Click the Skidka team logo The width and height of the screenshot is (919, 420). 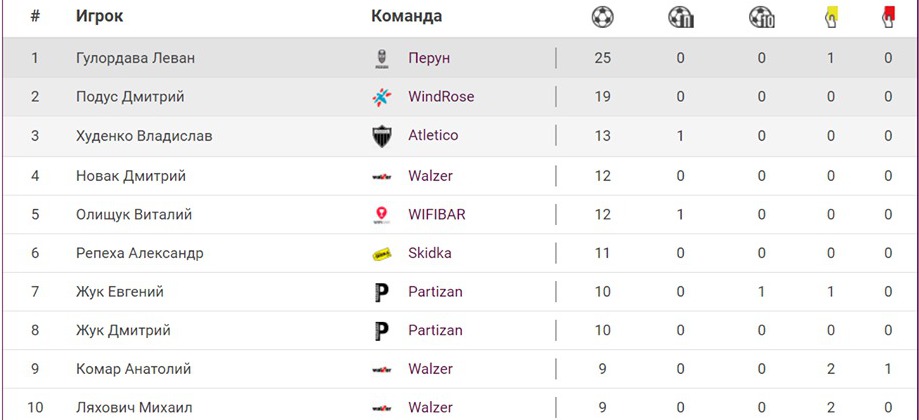(382, 254)
